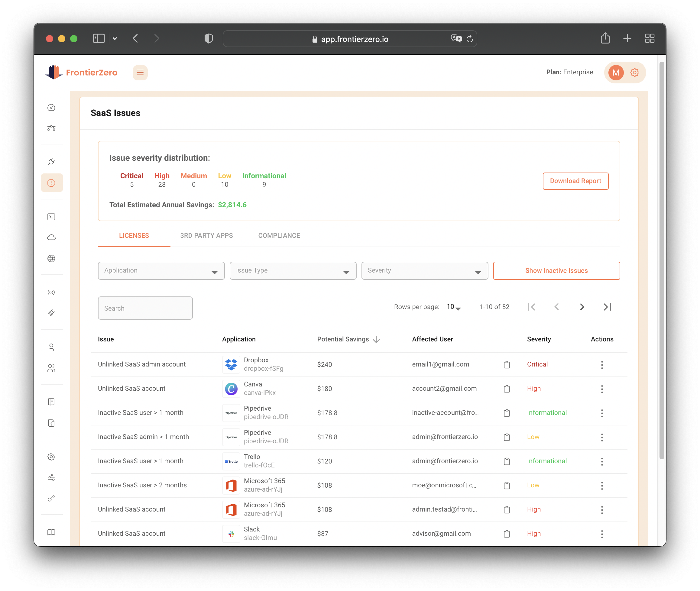
Task: Open actions menu for the Dropbox issue
Action: (x=602, y=364)
